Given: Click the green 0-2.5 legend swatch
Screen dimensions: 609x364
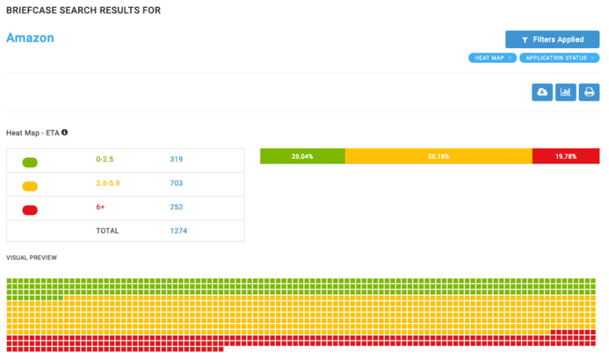Looking at the screenshot, I should point(30,162).
